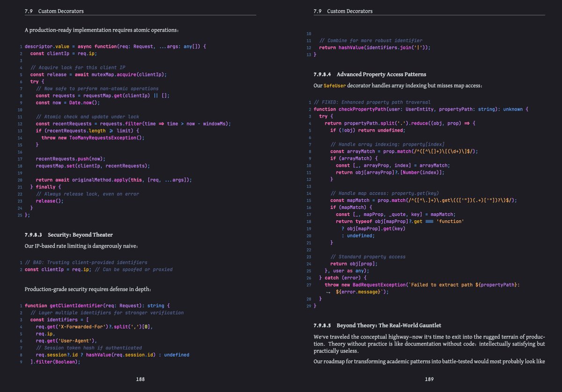Click the heading '7.9.8.4 Advanced Property Access Patterns'
Image resolution: width=562 pixels, height=392 pixels.
point(370,74)
